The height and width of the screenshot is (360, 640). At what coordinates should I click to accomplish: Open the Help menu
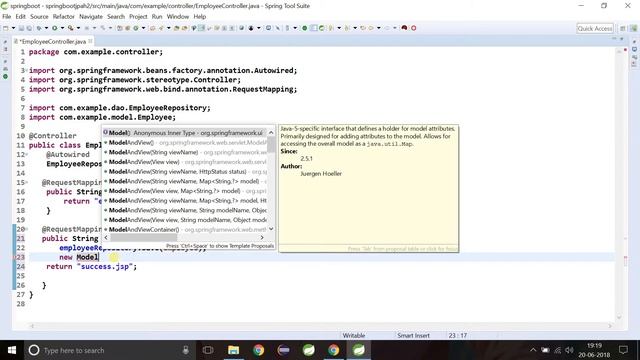[x=200, y=17]
